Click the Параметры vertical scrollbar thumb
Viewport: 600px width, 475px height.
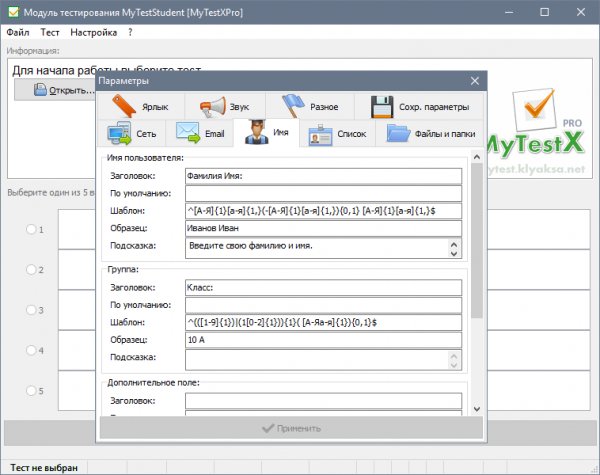coord(477,240)
